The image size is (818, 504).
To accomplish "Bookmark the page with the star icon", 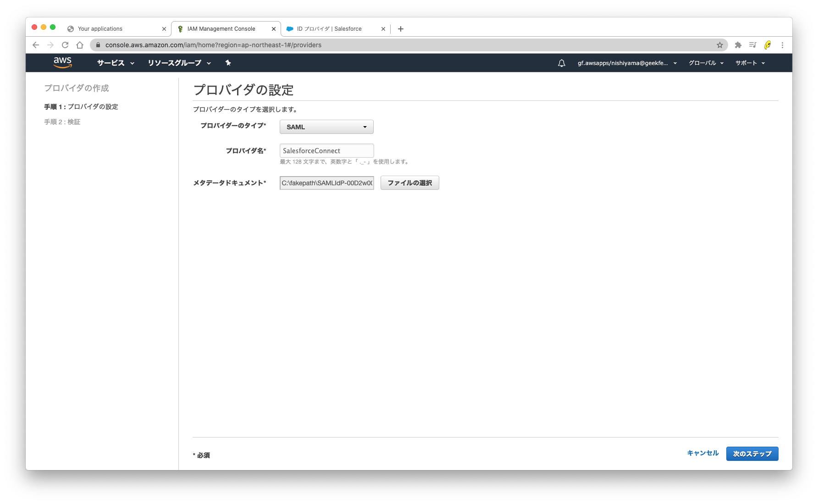I will coord(720,45).
